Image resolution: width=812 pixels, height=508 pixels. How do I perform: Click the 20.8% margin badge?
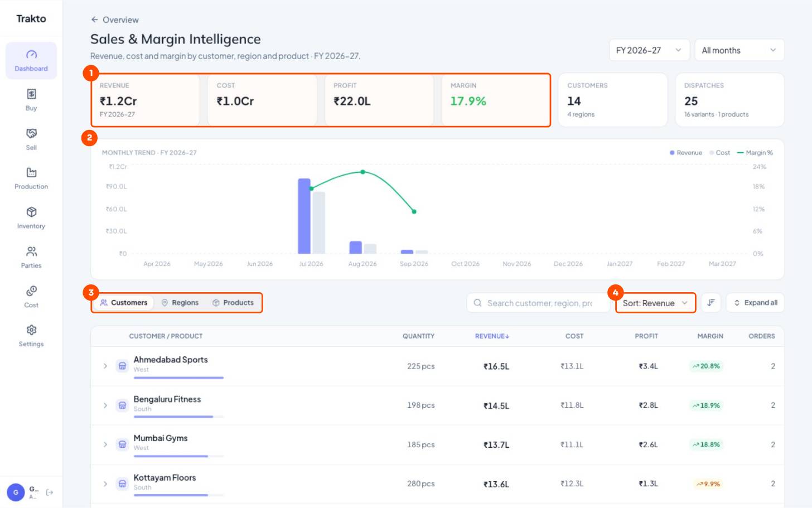point(706,366)
